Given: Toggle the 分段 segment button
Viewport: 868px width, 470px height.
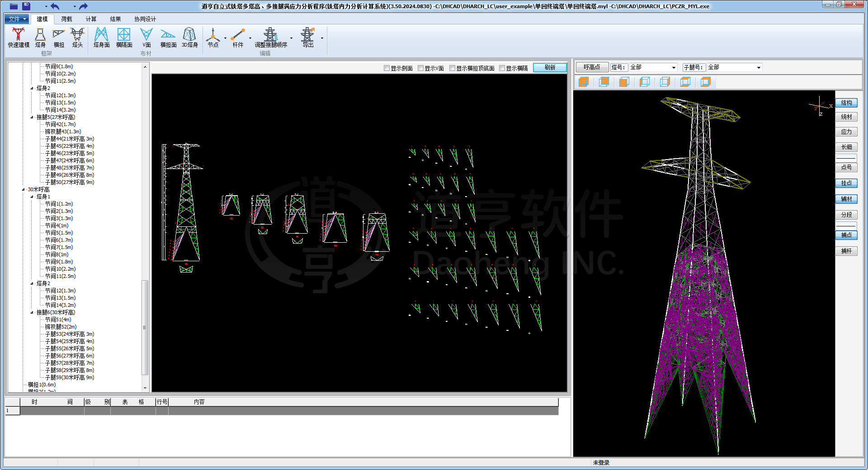Looking at the screenshot, I should [x=846, y=215].
